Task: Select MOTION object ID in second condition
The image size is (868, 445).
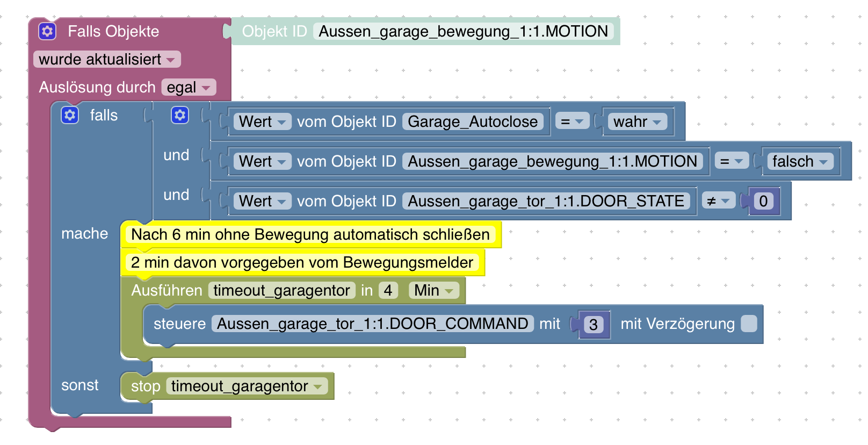Action: click(553, 161)
